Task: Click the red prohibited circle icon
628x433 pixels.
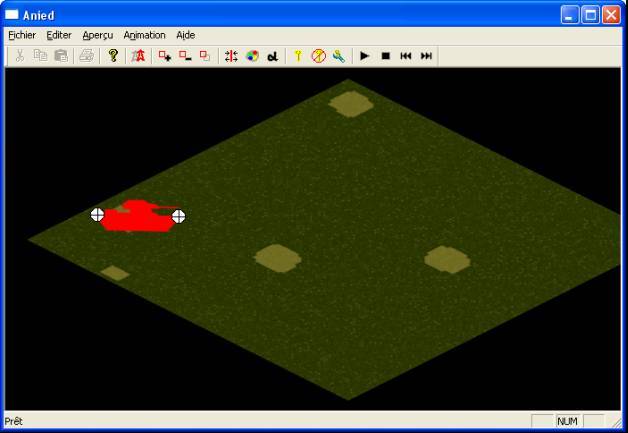Action: (x=318, y=56)
